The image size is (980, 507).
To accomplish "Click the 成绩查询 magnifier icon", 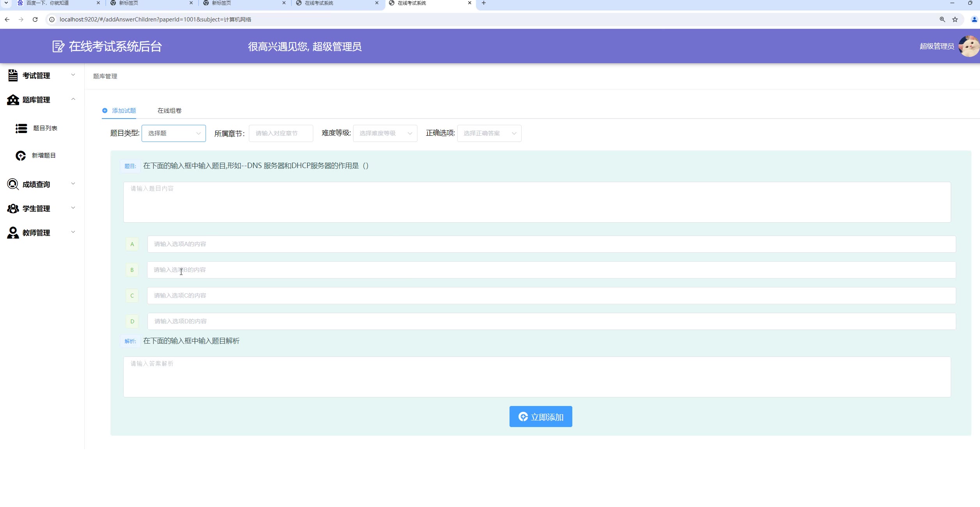I will 13,184.
